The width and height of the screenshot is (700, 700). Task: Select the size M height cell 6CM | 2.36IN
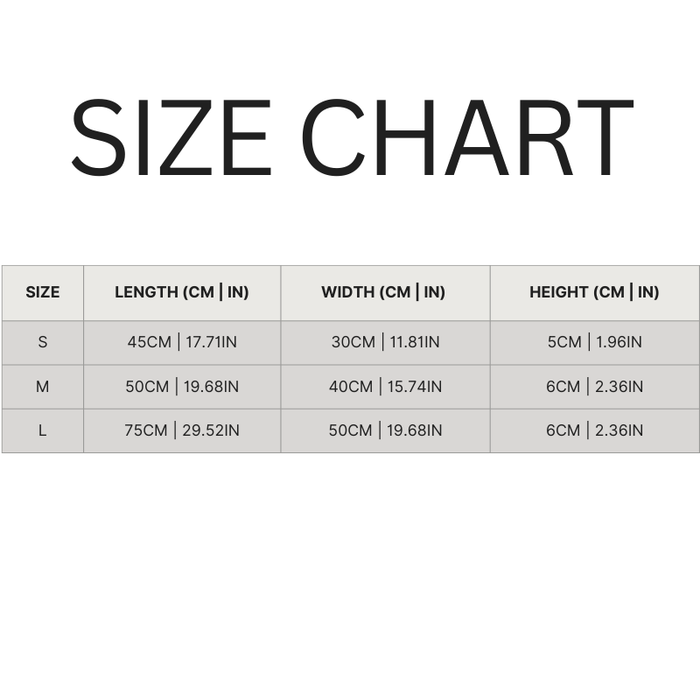pyautogui.click(x=594, y=386)
